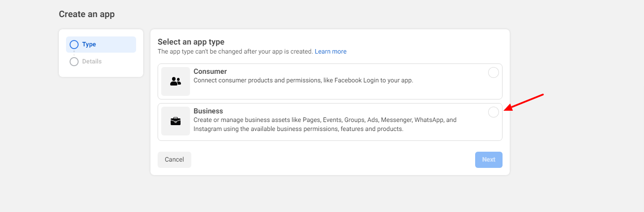Click the red arrow annotation
Screen dimensions: 644x212
click(x=524, y=102)
